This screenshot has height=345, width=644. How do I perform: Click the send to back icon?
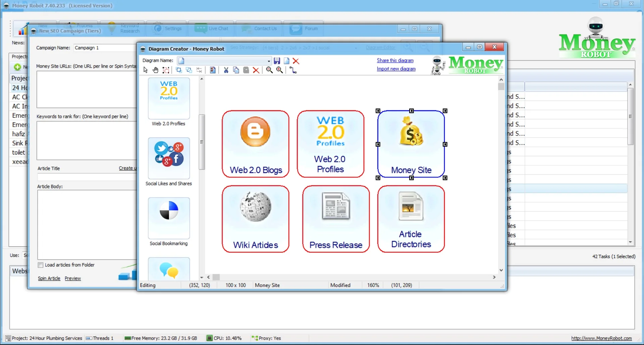point(189,70)
